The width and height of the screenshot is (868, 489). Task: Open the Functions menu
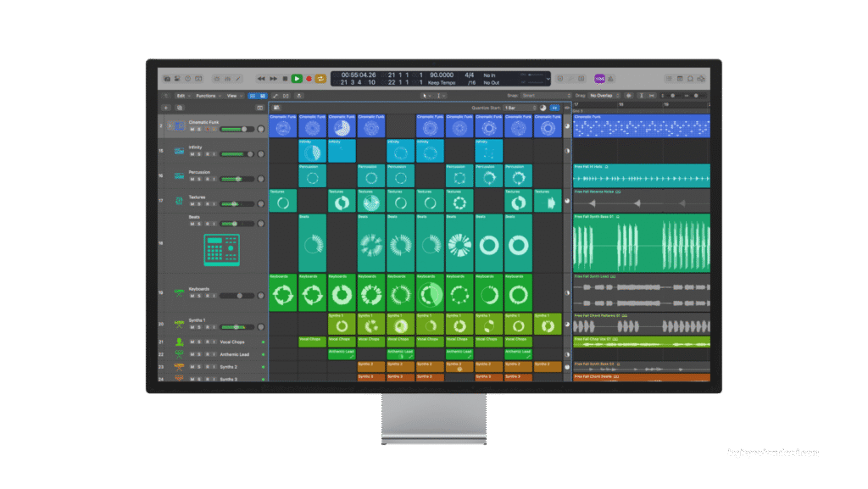click(x=207, y=96)
